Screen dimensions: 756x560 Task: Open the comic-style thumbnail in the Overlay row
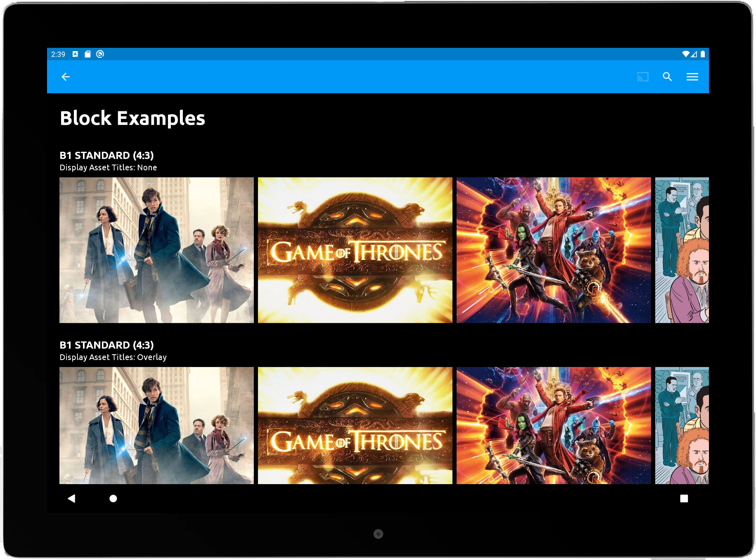tap(682, 426)
